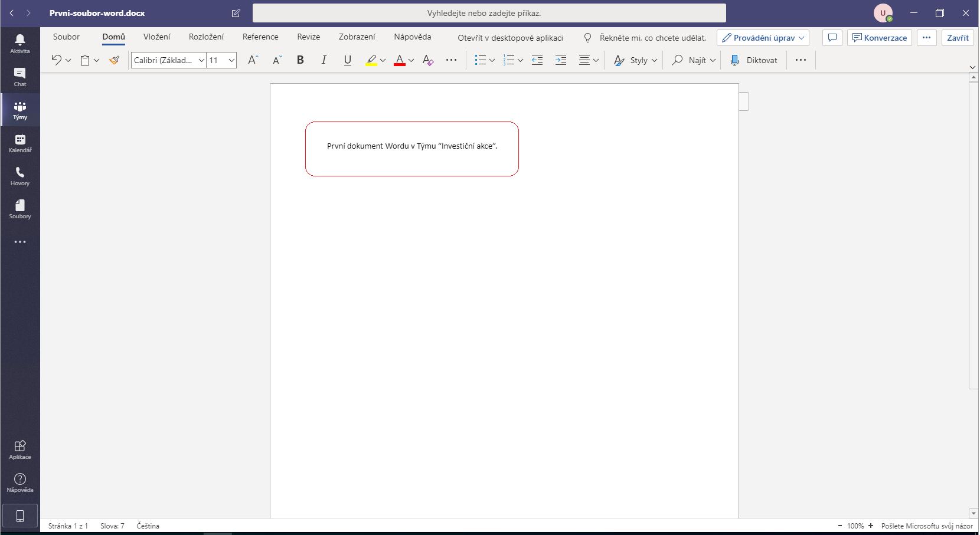The image size is (980, 535).
Task: Toggle underline formatting
Action: (348, 60)
